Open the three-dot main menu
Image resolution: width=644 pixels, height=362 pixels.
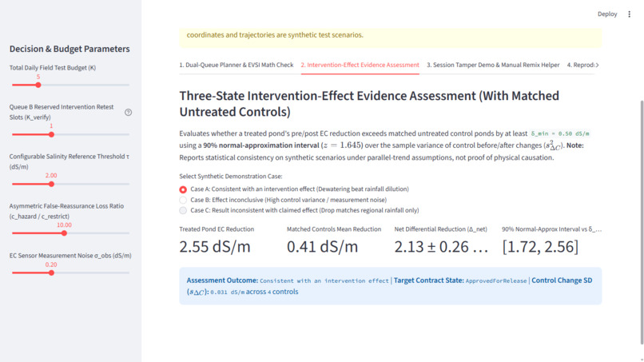(629, 14)
